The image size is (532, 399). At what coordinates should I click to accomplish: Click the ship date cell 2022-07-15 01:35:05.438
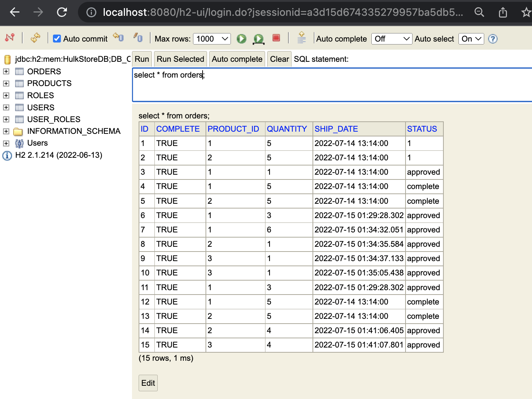(359, 273)
